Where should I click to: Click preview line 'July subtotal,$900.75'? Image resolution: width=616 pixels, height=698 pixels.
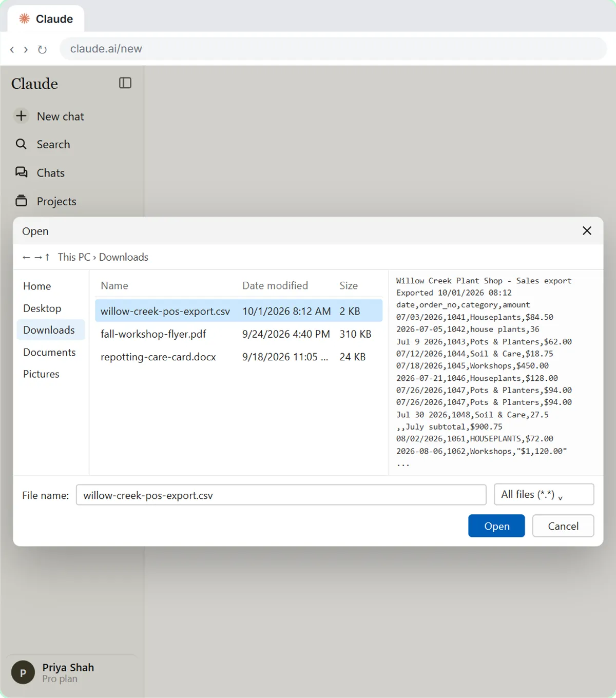449,427
